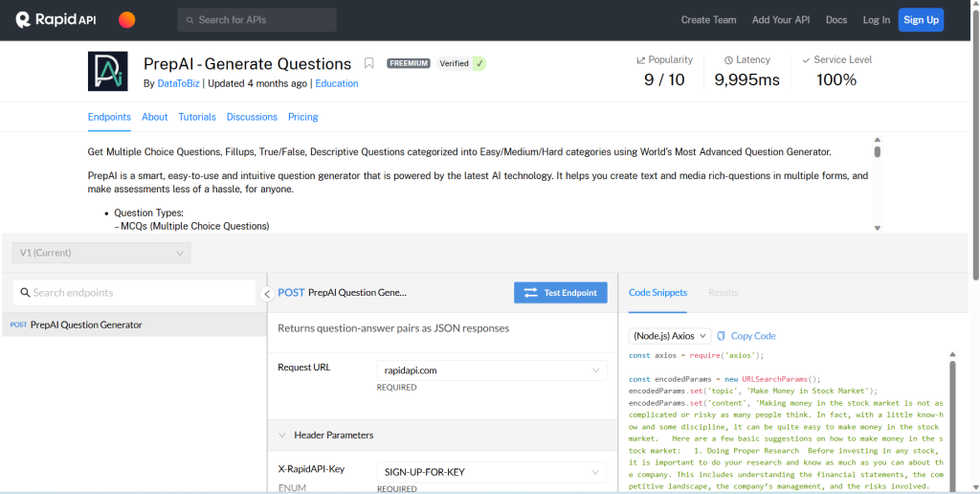Copy Code link text

[x=753, y=336]
